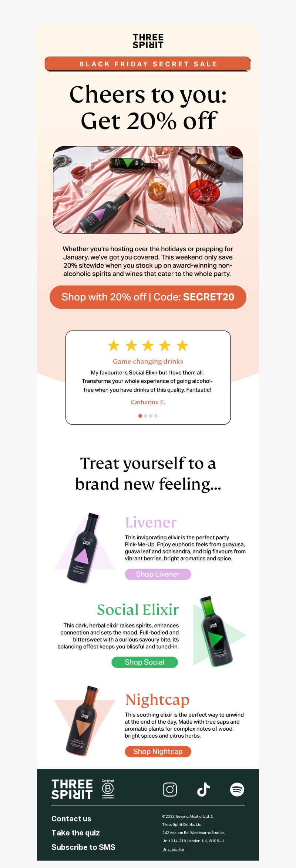The width and height of the screenshot is (296, 868).
Task: Click the Shop Nightcap button
Action: point(158,751)
